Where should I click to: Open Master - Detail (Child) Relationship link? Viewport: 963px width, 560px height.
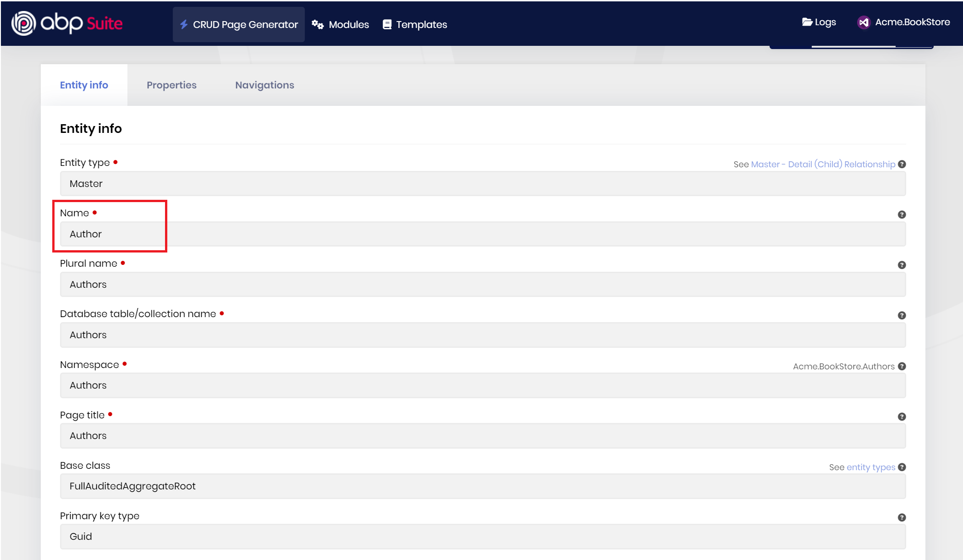coord(823,164)
